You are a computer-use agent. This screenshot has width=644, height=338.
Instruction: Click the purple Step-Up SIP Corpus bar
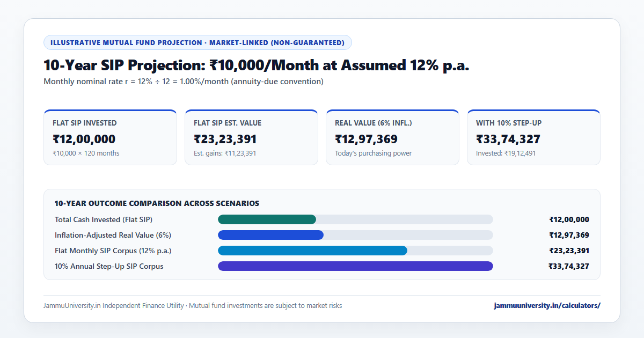[x=355, y=266]
